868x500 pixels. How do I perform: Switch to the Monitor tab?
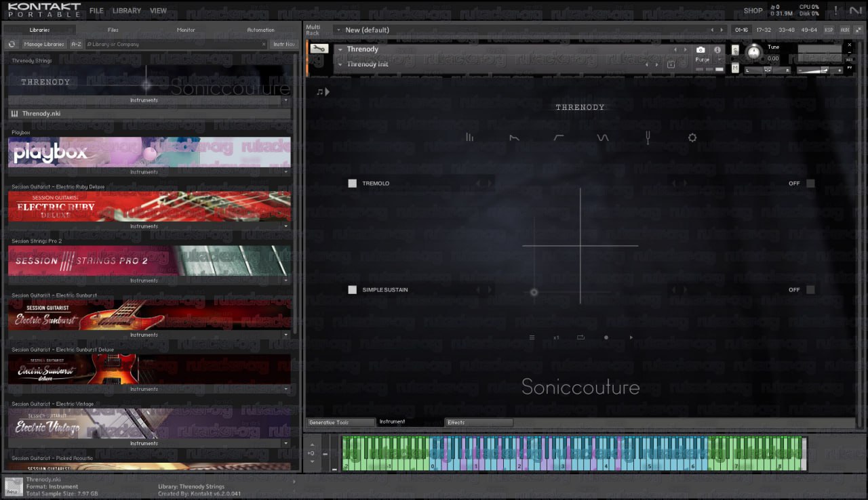pos(186,30)
